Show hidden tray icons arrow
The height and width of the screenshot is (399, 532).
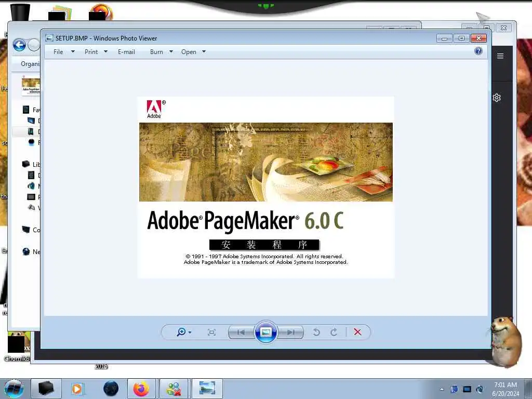pyautogui.click(x=442, y=389)
